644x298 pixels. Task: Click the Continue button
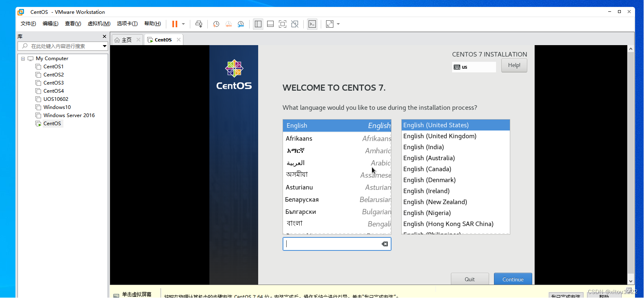tap(513, 279)
